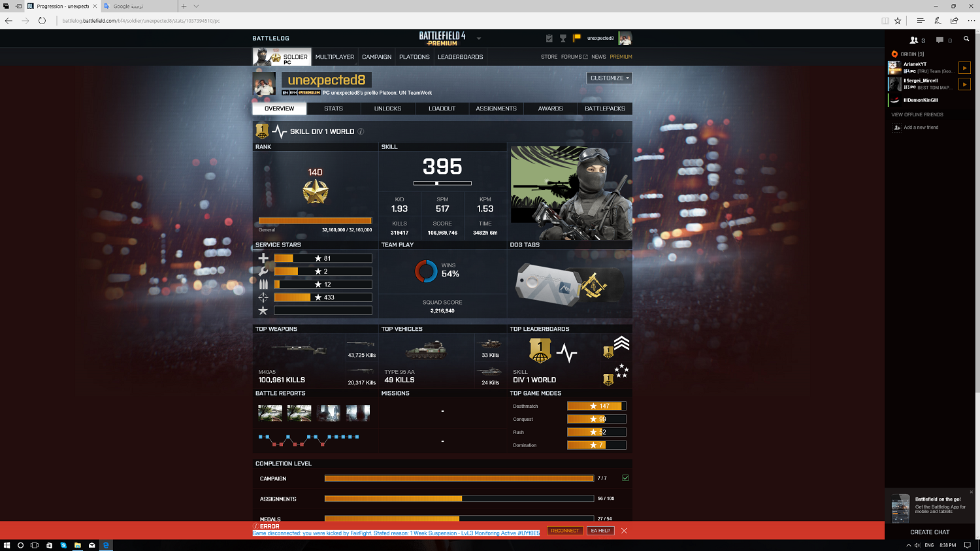
Task: Switch to the Unlocks tab
Action: point(388,109)
